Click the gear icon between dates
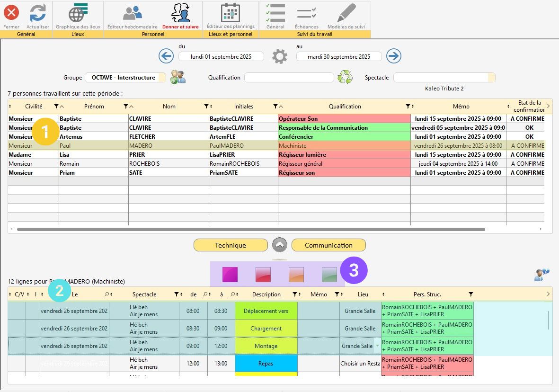The image size is (559, 392). (280, 57)
